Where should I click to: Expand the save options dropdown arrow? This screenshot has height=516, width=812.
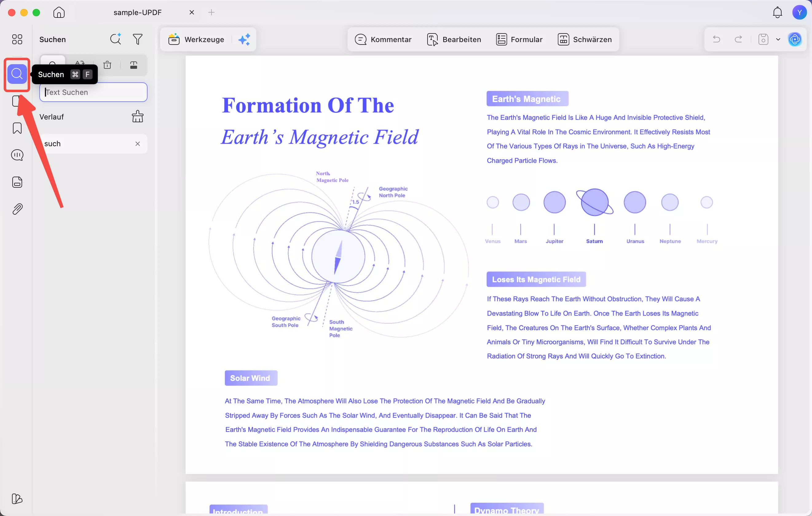[778, 39]
